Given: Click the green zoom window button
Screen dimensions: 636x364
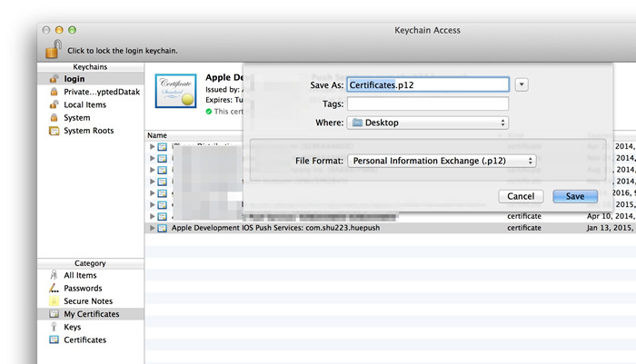Looking at the screenshot, I should (72, 30).
